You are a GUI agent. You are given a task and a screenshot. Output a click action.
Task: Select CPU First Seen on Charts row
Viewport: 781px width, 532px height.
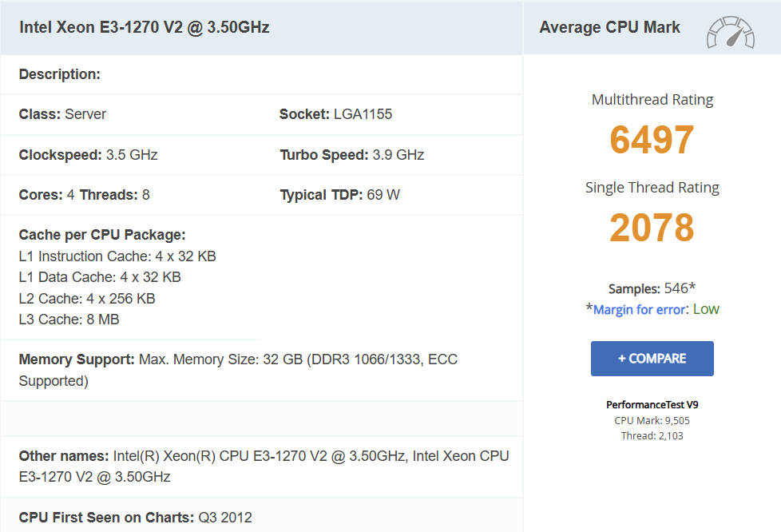(x=134, y=518)
